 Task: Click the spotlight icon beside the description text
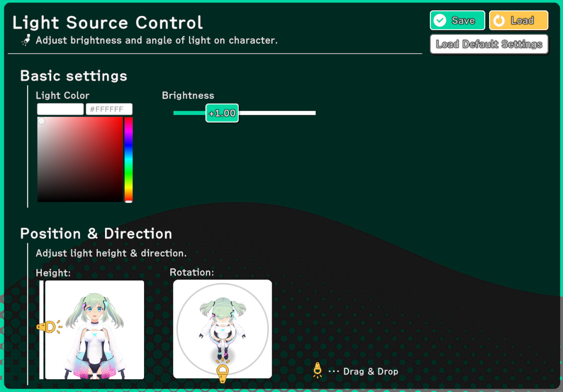[25, 40]
